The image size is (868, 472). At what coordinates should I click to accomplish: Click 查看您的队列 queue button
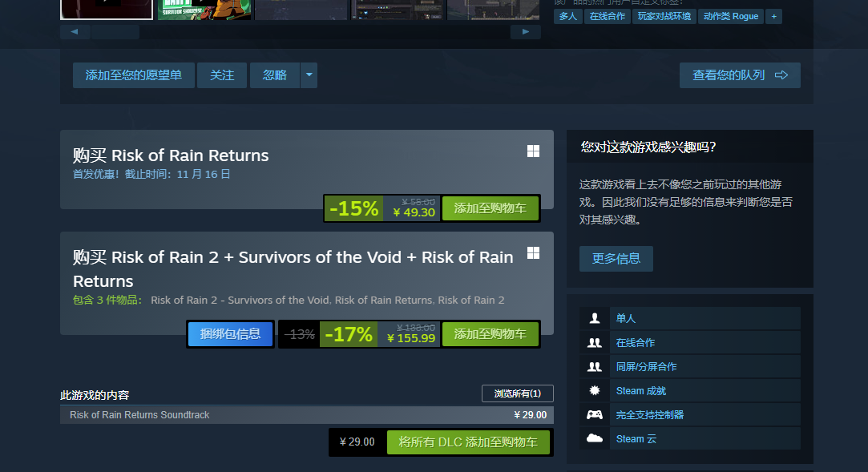click(740, 75)
